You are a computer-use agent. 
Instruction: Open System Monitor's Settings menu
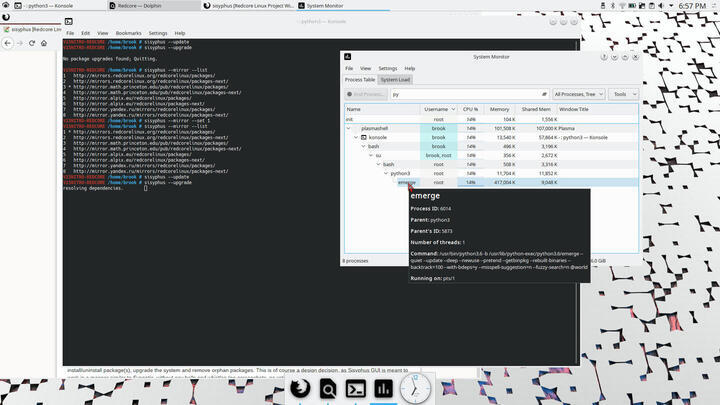pyautogui.click(x=388, y=68)
